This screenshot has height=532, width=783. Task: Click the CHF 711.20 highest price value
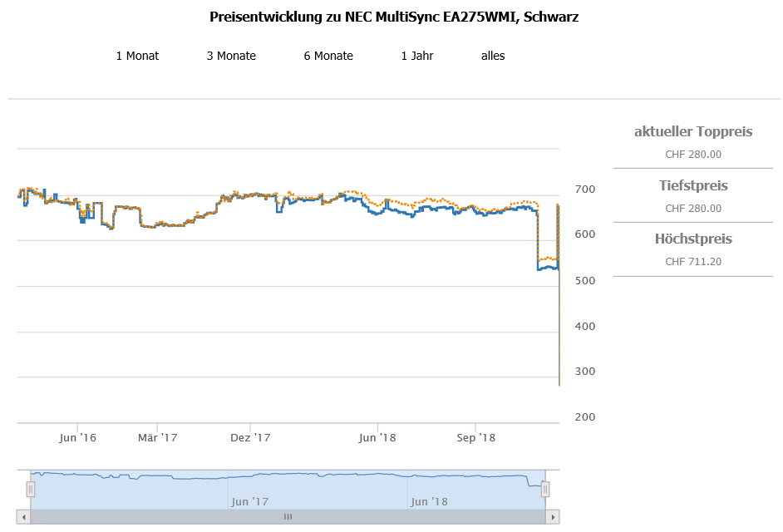[x=693, y=261]
